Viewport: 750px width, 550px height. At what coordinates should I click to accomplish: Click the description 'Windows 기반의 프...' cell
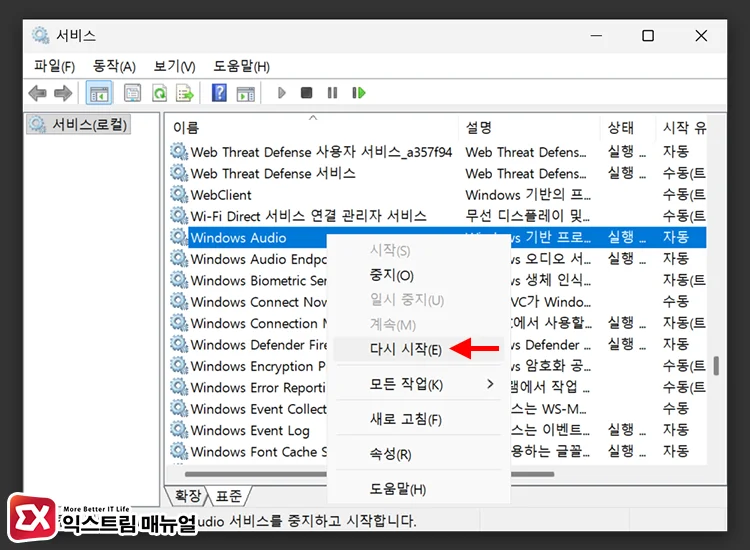(528, 195)
